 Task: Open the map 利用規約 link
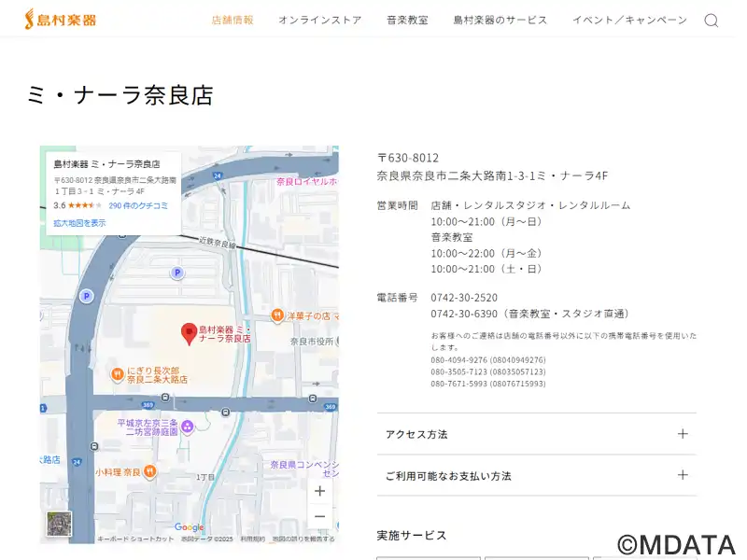(x=252, y=539)
